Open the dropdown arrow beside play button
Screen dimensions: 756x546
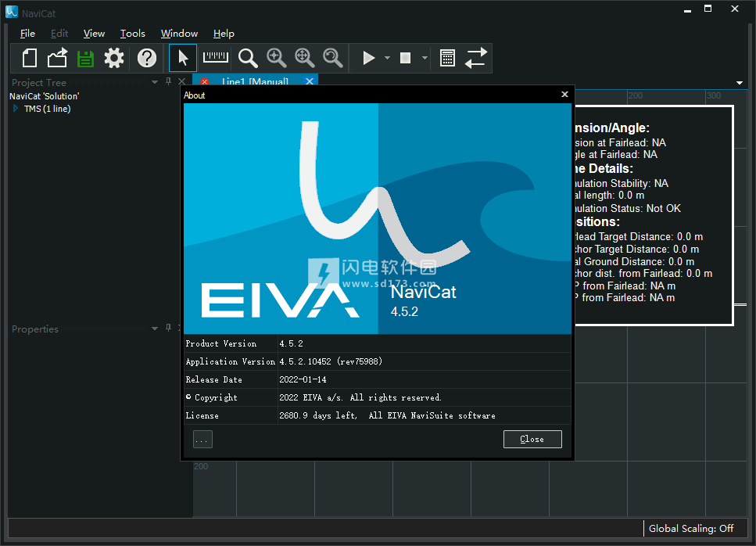click(x=387, y=58)
